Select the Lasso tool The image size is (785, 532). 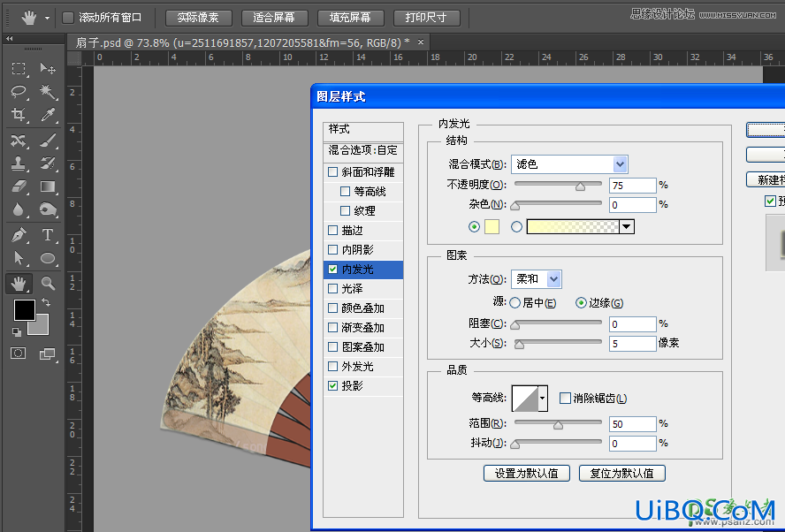pos(19,91)
